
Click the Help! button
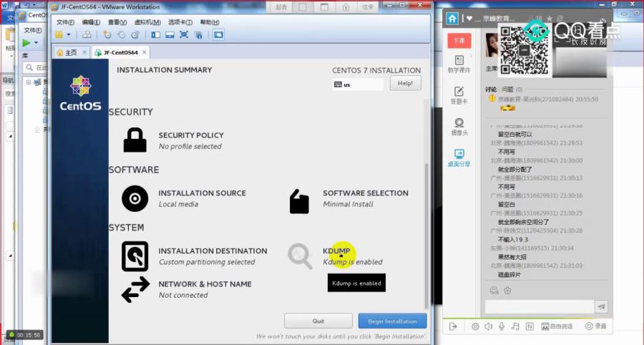coord(406,83)
